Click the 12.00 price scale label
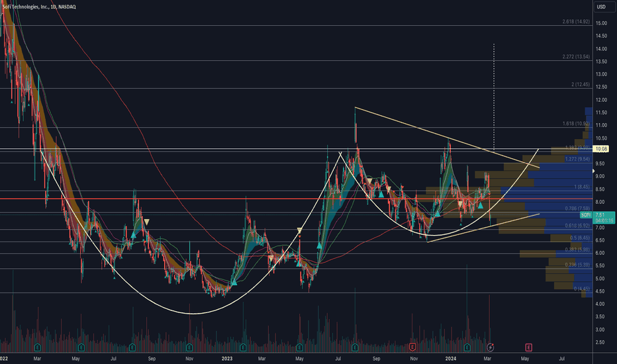 601,100
